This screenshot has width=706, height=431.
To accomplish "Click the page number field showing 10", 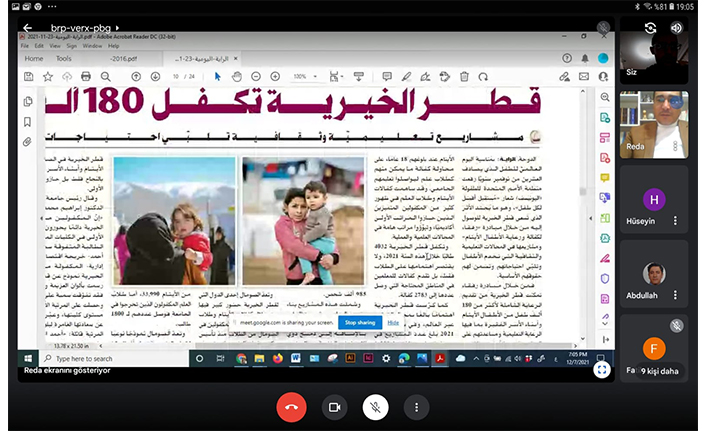I will coord(176,77).
